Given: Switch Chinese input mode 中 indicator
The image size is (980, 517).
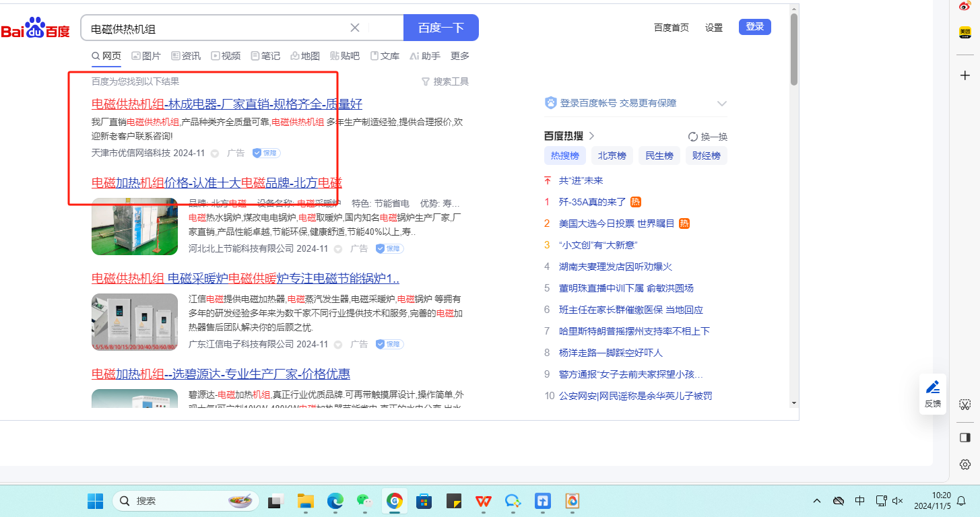Looking at the screenshot, I should [860, 501].
